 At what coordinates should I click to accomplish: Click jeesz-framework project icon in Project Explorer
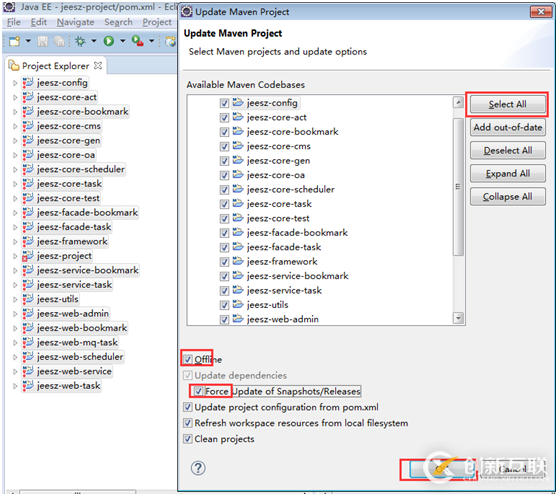coord(28,242)
